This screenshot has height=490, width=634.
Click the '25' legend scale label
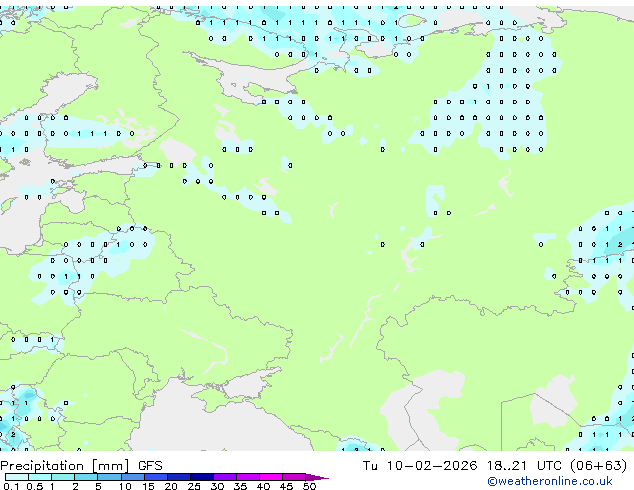tap(194, 486)
